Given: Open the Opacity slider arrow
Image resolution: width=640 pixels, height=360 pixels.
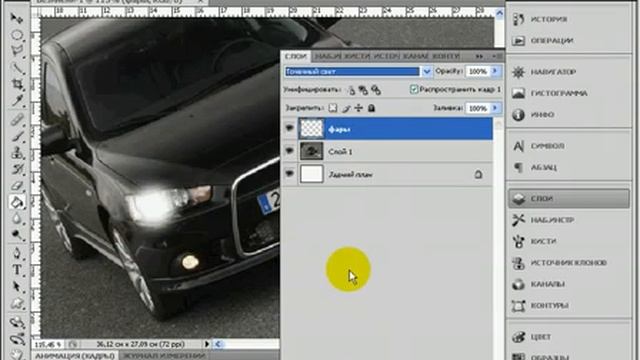Looking at the screenshot, I should tap(495, 71).
